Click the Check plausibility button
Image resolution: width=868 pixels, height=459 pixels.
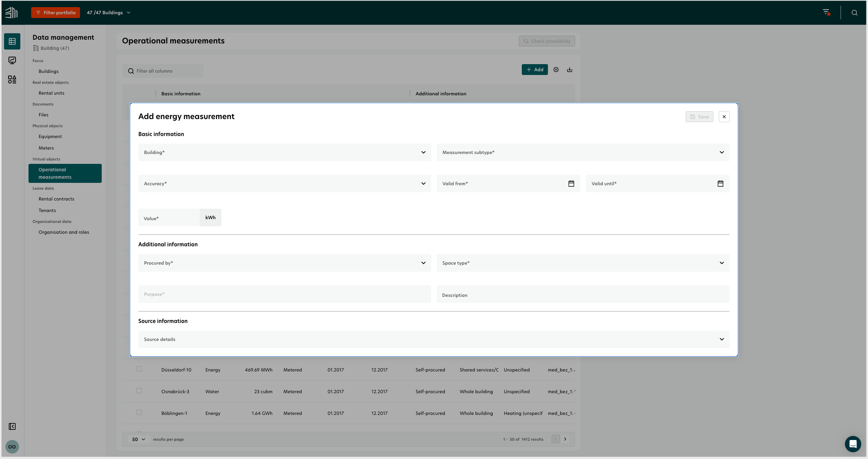pyautogui.click(x=547, y=41)
